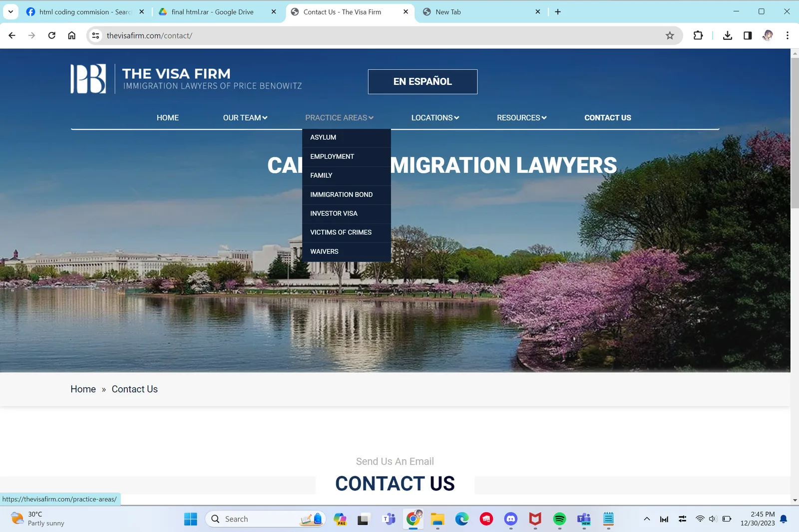Select FAMILY from the dropdown
This screenshot has width=799, height=532.
pos(347,176)
